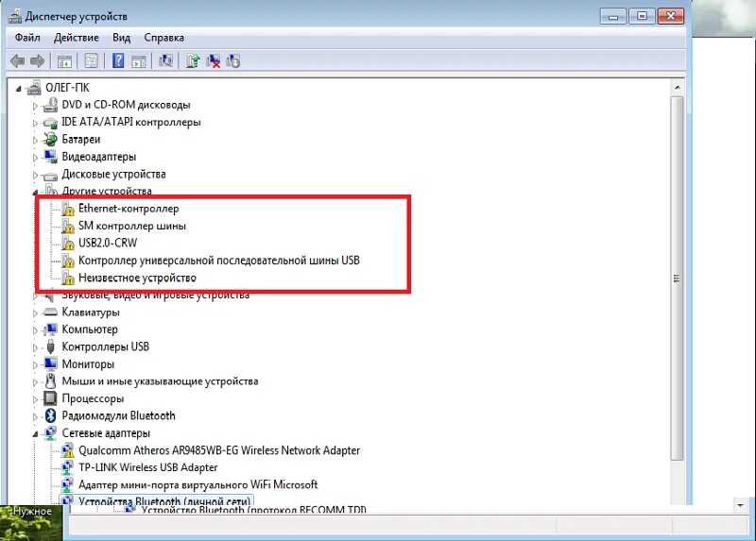Minimize the Диспетчер устройств window

[613, 17]
